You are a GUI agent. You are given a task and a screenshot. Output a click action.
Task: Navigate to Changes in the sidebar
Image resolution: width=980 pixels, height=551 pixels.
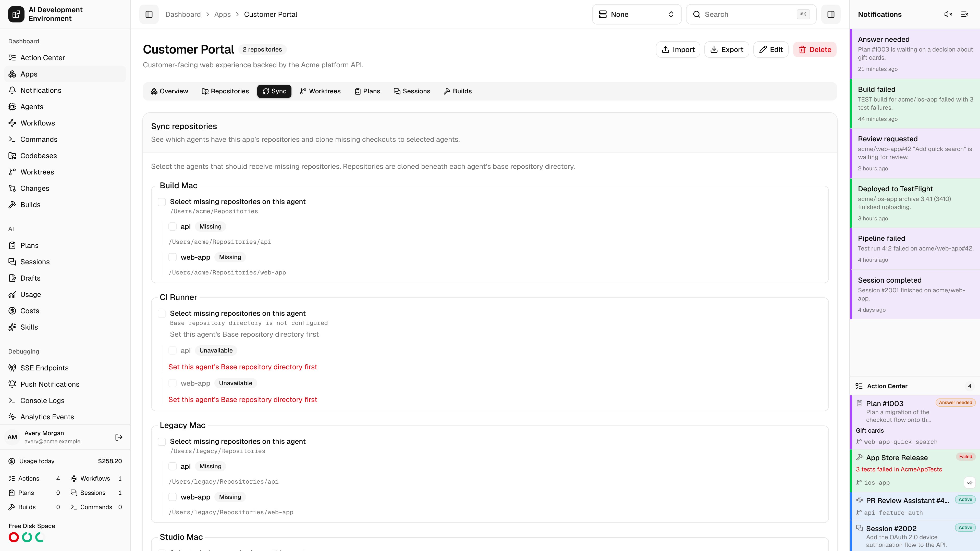click(x=65, y=188)
